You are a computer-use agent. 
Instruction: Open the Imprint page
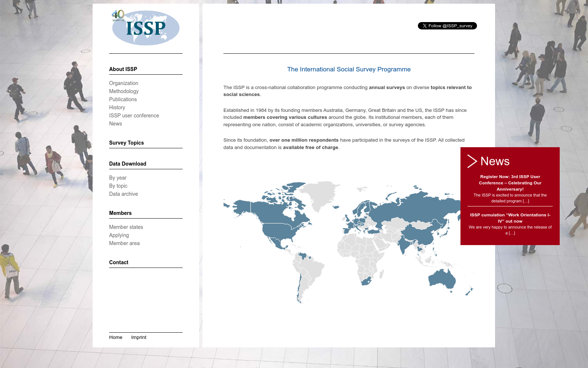click(x=139, y=337)
